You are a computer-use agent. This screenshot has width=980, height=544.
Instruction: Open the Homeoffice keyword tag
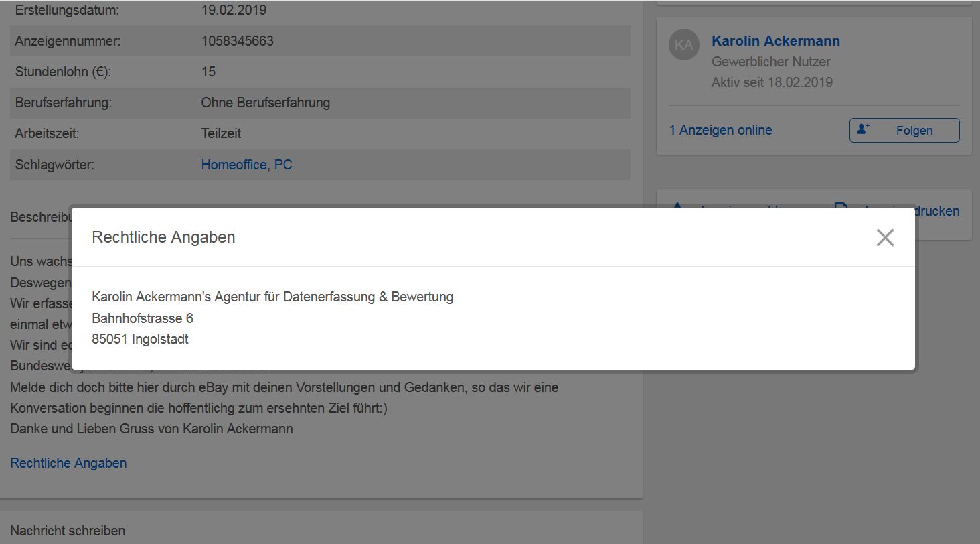click(234, 165)
